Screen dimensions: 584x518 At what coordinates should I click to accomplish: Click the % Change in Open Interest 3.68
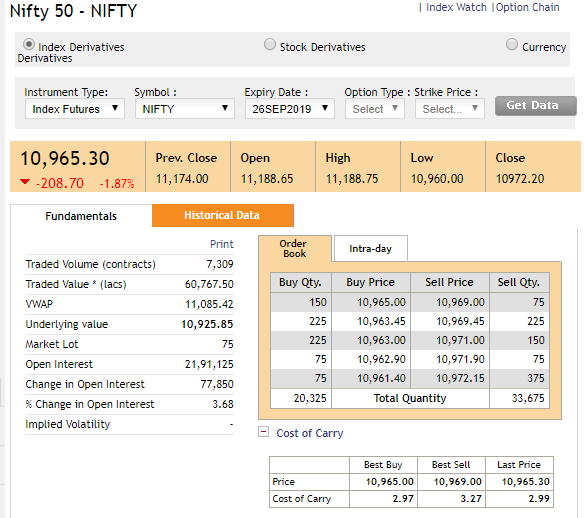[223, 404]
